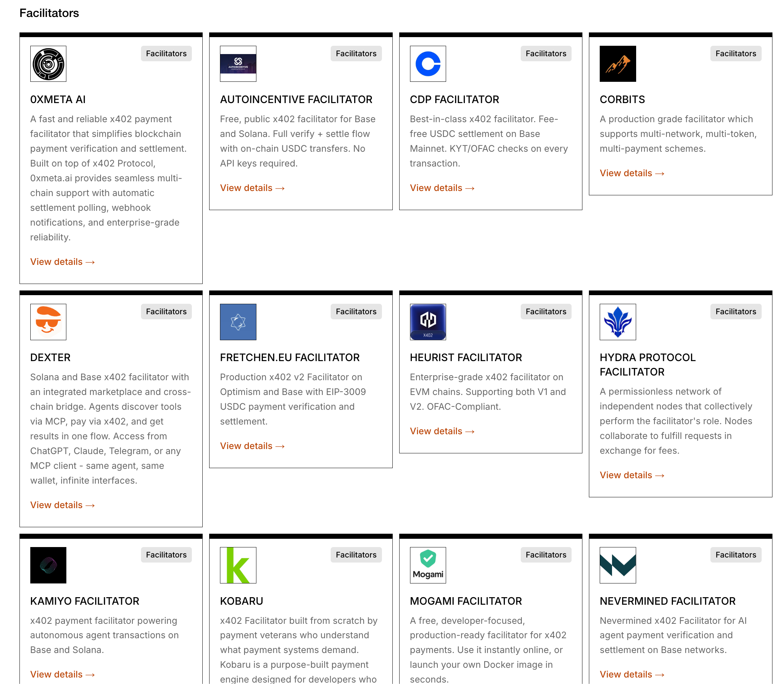Viewport: 784px width, 684px height.
Task: Open View details for CDP Facilitator
Action: tap(442, 188)
